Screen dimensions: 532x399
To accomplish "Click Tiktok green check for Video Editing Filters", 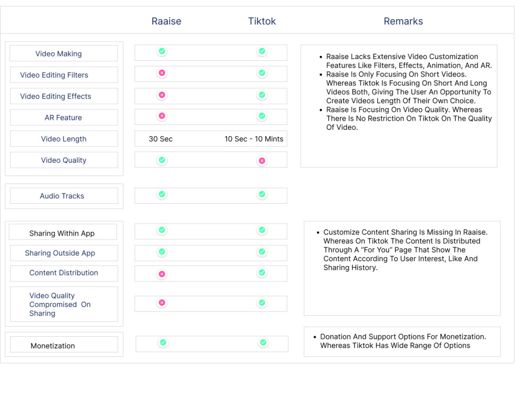I will pos(262,72).
